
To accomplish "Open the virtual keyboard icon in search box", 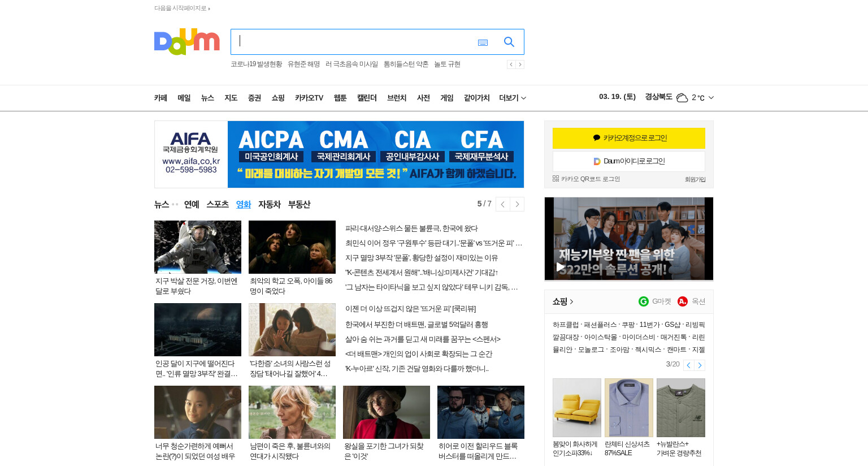I will (483, 42).
